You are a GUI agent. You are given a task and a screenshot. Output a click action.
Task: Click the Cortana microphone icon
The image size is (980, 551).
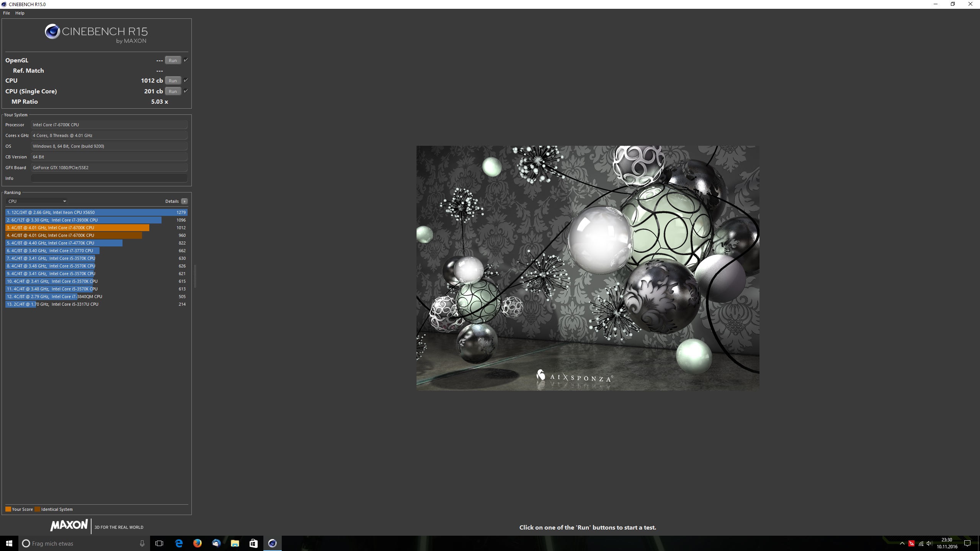point(142,543)
